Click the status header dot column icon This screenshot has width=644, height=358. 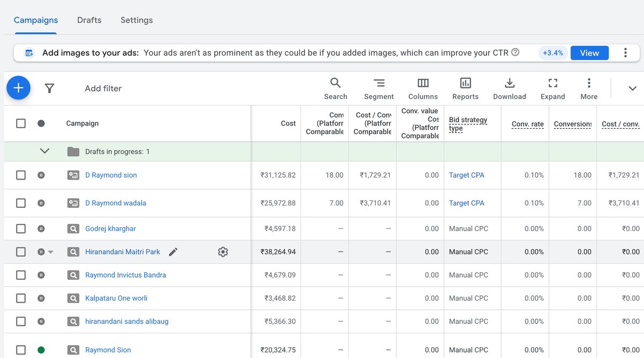coord(41,123)
